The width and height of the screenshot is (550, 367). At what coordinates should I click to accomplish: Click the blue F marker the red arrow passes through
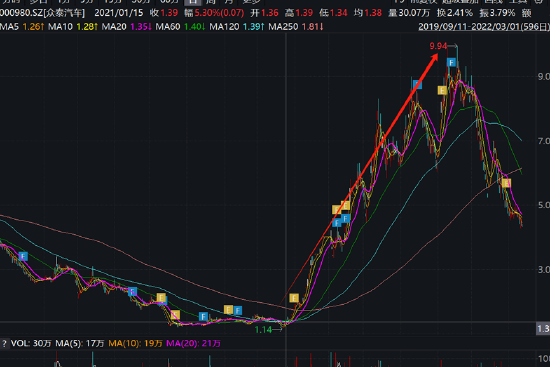[417, 85]
